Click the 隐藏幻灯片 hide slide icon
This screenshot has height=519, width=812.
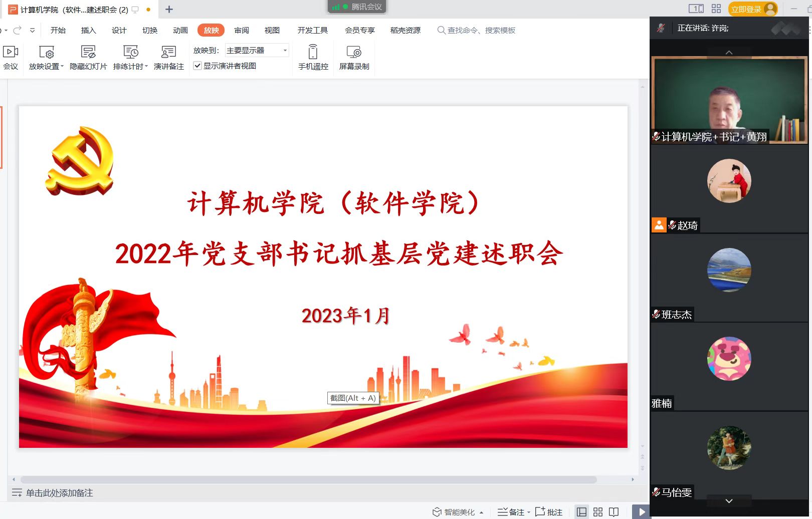pyautogui.click(x=88, y=52)
